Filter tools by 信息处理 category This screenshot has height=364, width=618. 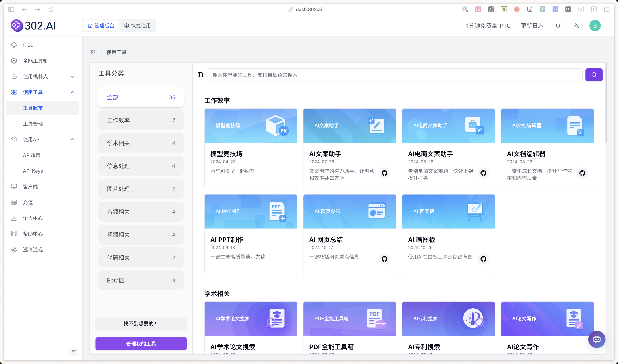(141, 166)
